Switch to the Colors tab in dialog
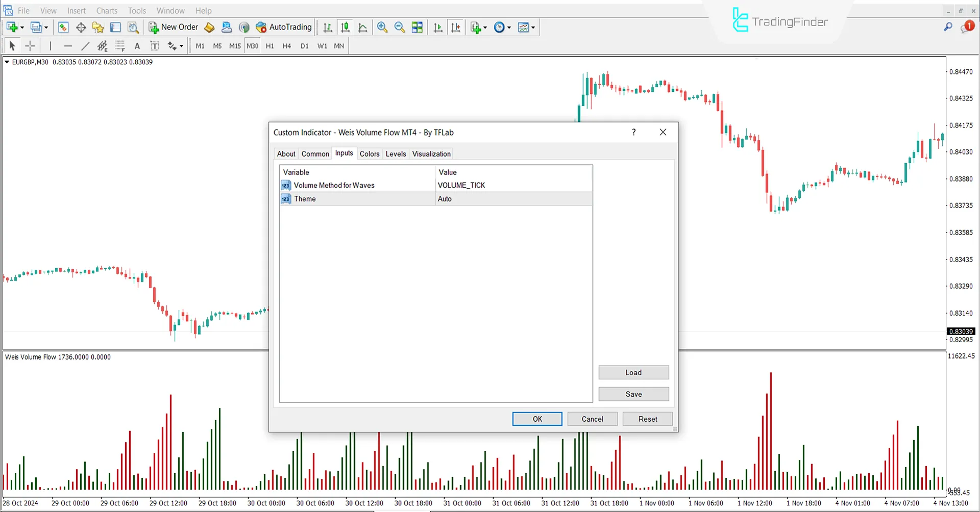The height and width of the screenshot is (512, 980). click(370, 154)
